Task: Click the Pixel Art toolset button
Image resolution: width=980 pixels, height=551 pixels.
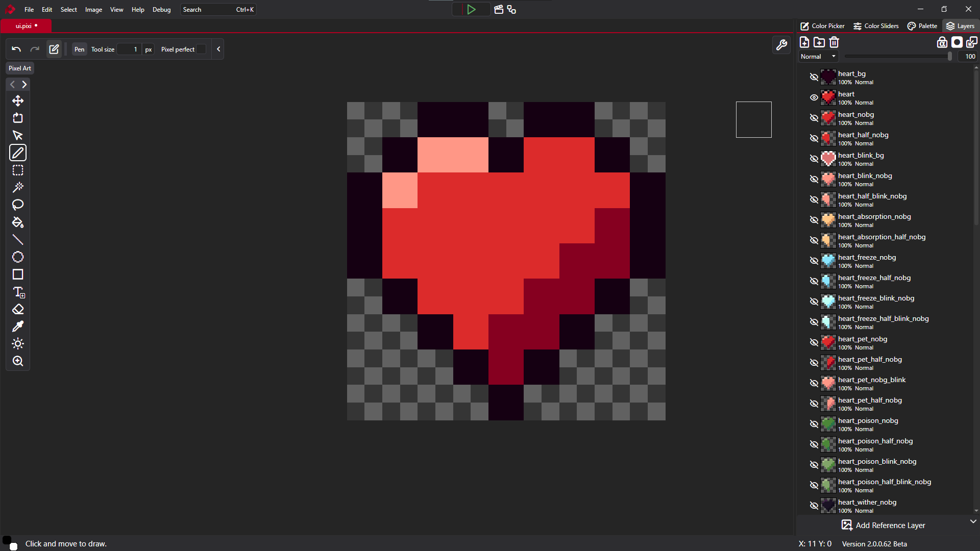Action: tap(20, 68)
